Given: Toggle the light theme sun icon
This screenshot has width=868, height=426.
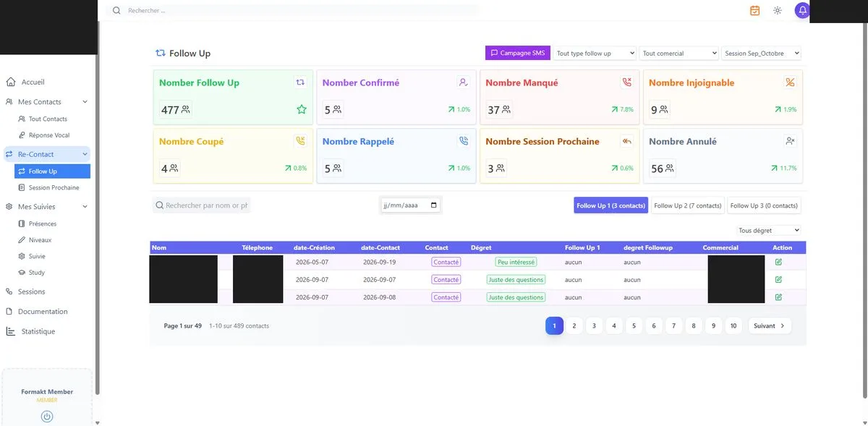Looking at the screenshot, I should pos(778,10).
